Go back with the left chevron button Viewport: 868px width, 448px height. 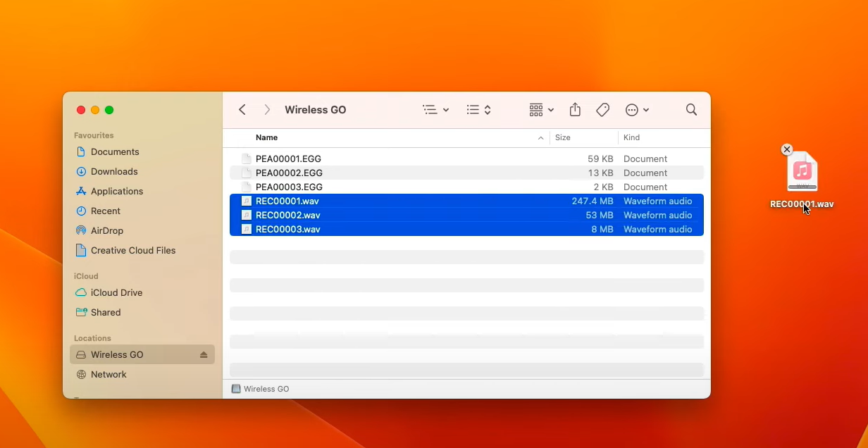pyautogui.click(x=242, y=110)
